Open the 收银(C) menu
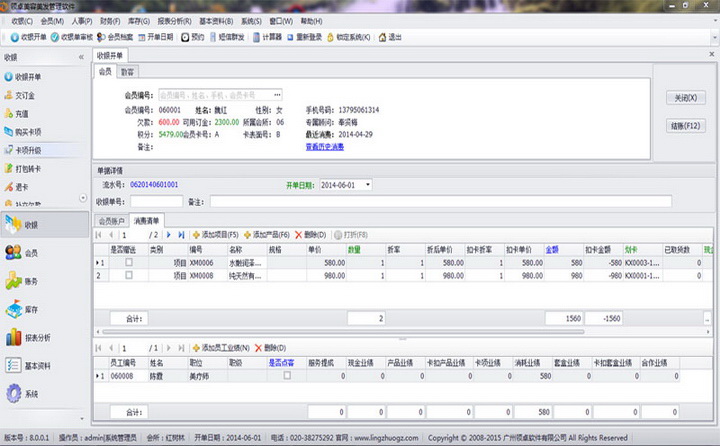The height and width of the screenshot is (446, 720). [x=22, y=21]
